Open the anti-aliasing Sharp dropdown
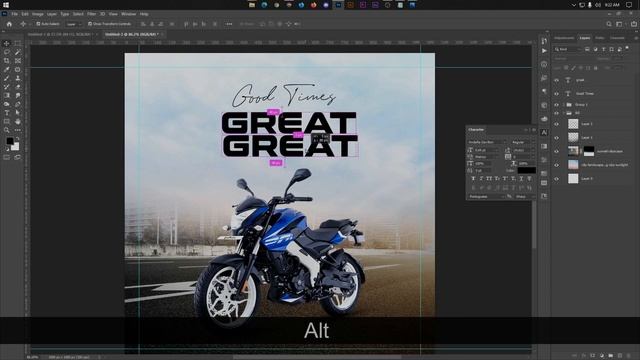This screenshot has width=640, height=360. click(x=524, y=197)
